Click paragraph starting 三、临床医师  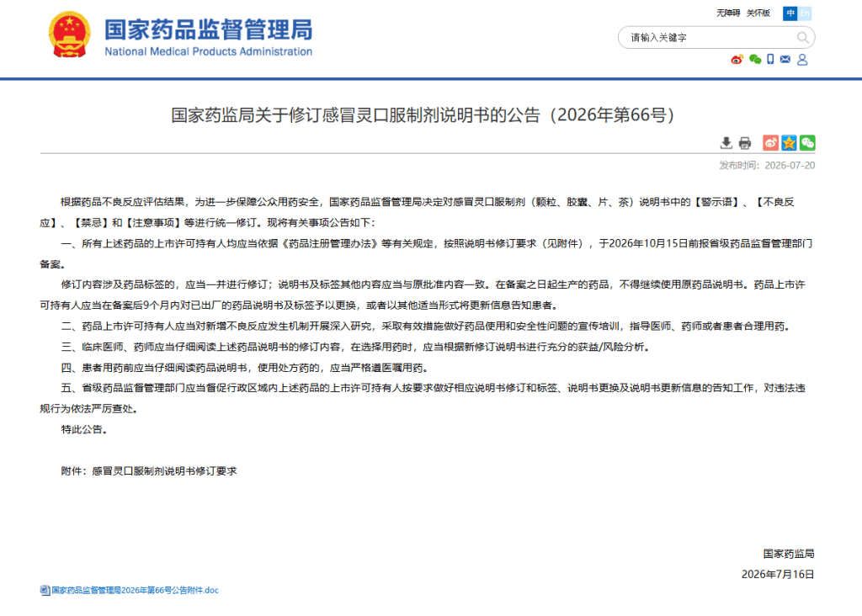[356, 347]
